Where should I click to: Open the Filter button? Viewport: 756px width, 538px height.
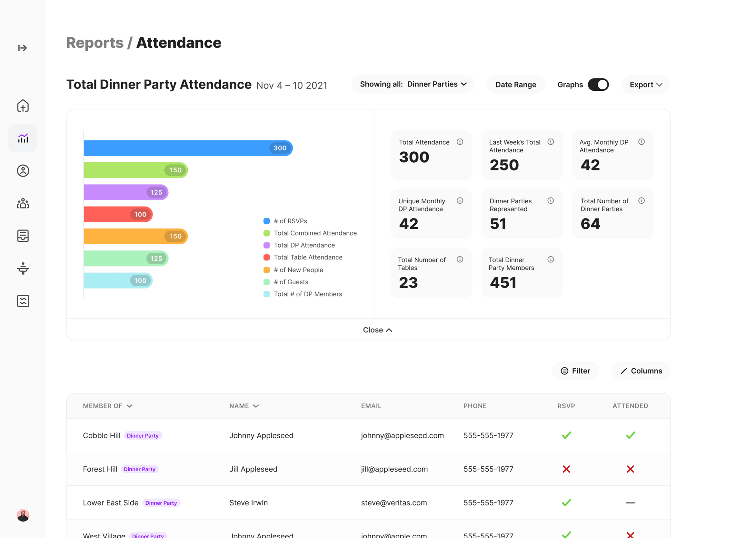tap(575, 371)
